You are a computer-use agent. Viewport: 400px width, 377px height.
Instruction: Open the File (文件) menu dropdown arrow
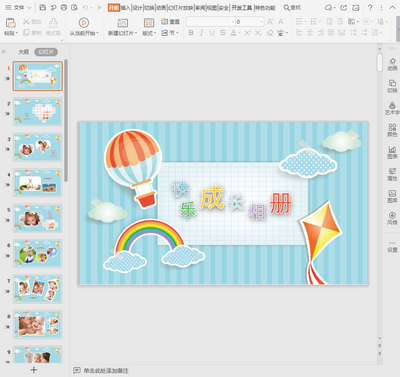point(29,7)
